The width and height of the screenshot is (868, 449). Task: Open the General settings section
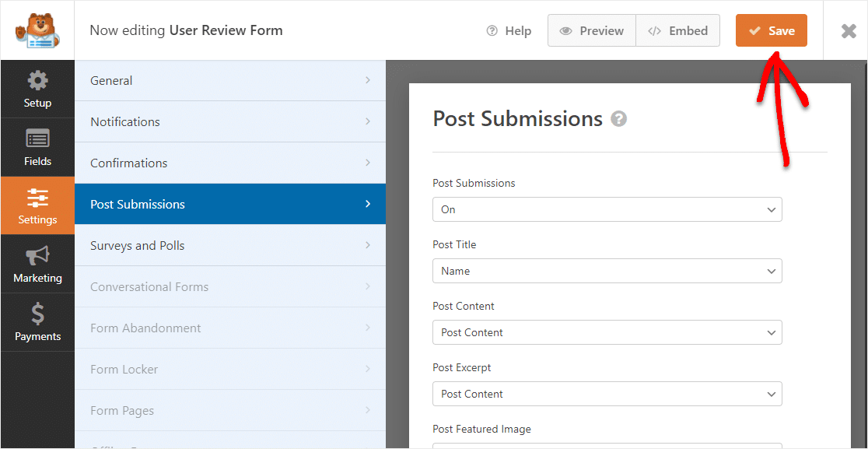[230, 81]
